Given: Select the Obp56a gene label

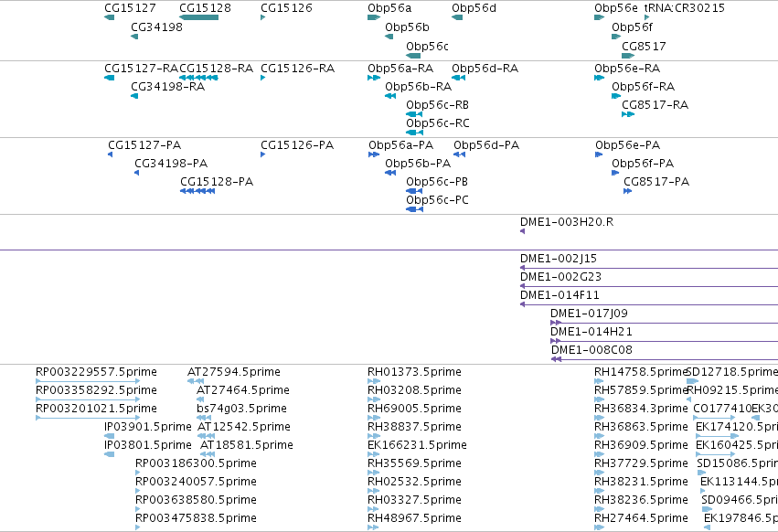Looking at the screenshot, I should click(389, 8).
